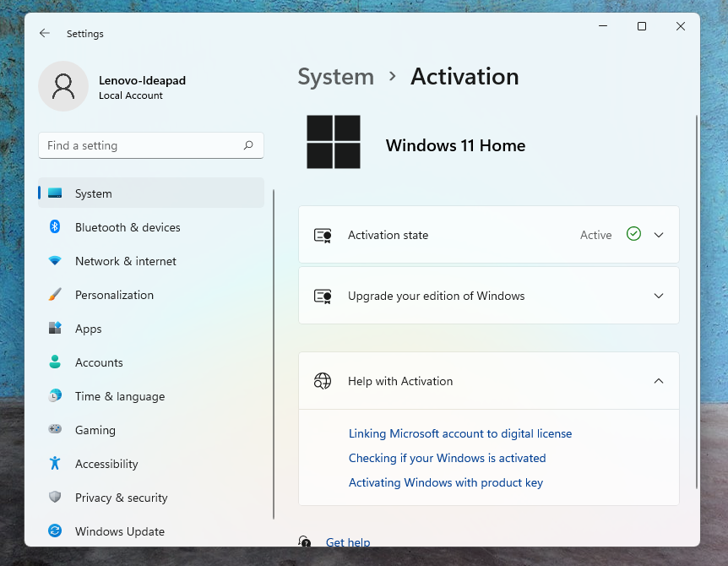Click the Upgrade your edition of Windows label
Screen dimensions: 728x566
click(x=437, y=296)
